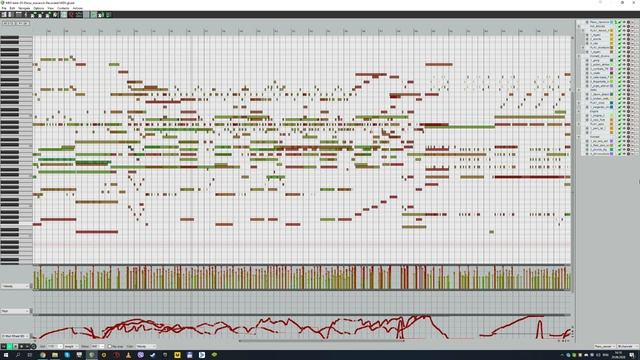The height and width of the screenshot is (360, 640).
Task: Open the Windows Start menu
Action: click(6, 355)
